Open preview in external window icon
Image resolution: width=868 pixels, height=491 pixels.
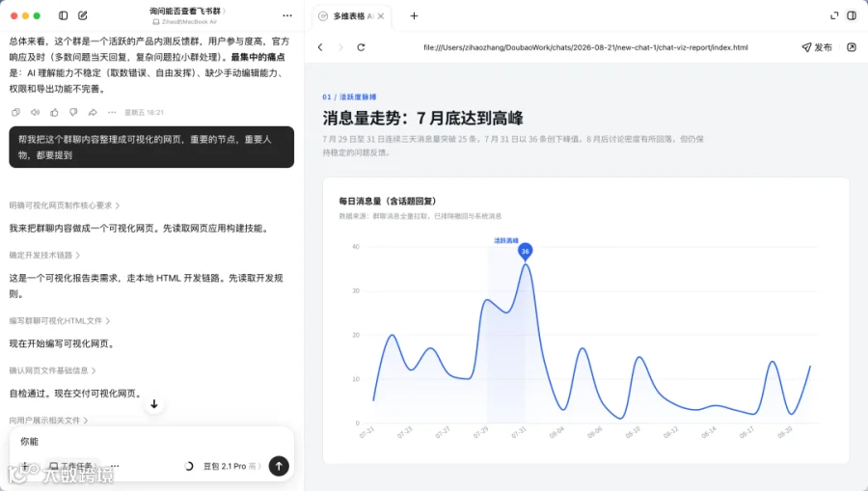tap(852, 47)
